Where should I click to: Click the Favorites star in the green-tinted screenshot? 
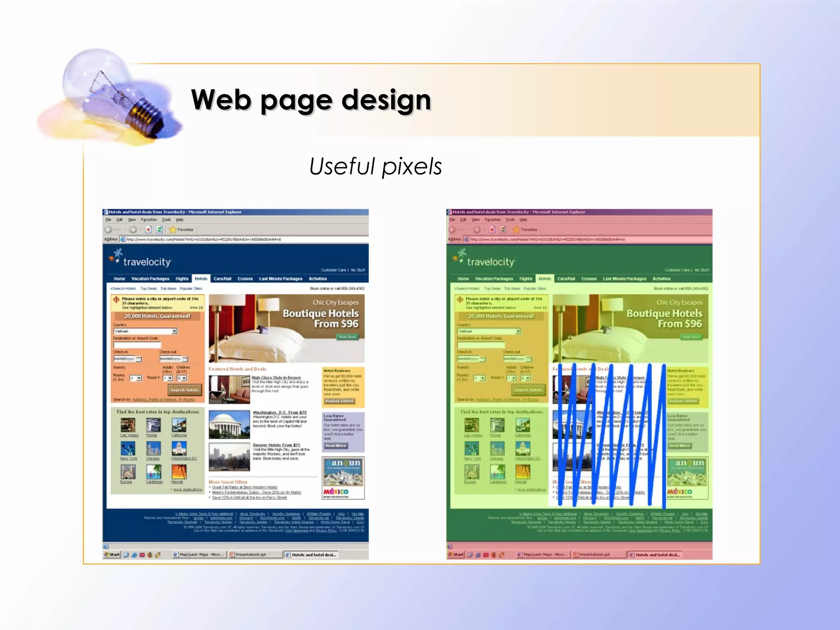tap(516, 230)
